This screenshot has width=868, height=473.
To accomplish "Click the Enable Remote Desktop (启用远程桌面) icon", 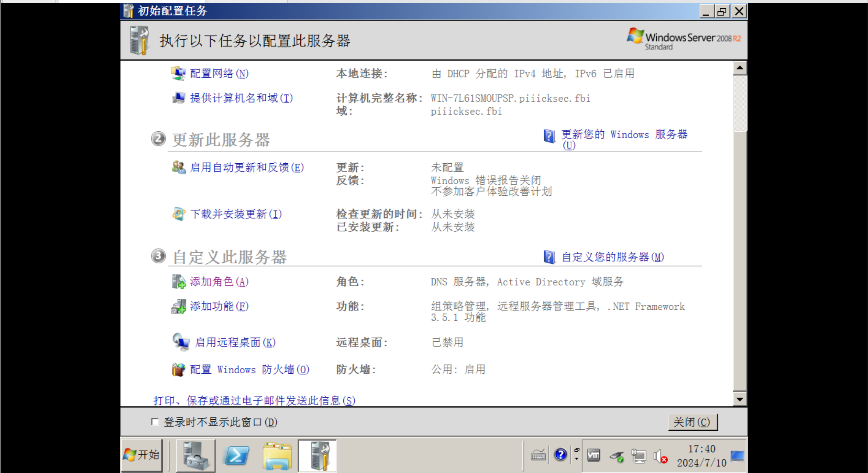I will click(181, 342).
